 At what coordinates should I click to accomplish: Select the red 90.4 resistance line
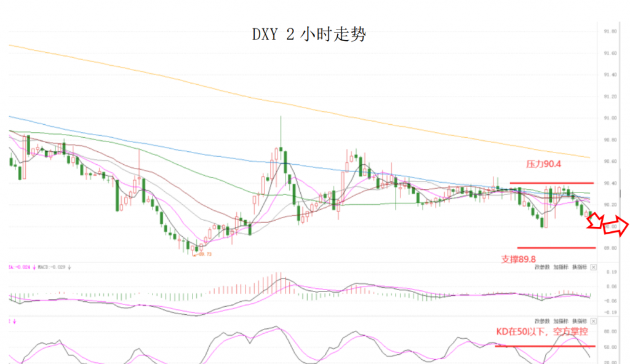551,183
